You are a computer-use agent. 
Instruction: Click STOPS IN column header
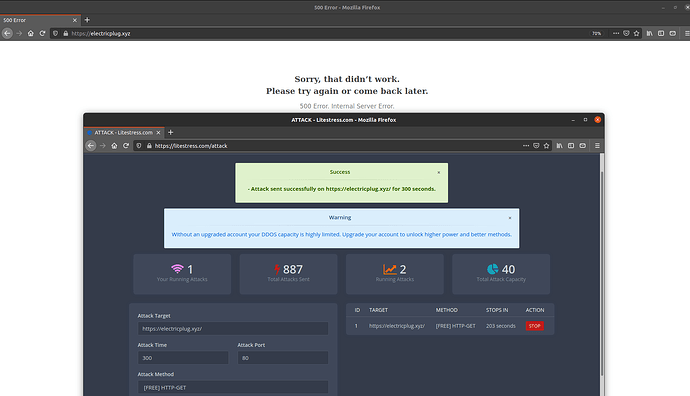[x=497, y=310]
